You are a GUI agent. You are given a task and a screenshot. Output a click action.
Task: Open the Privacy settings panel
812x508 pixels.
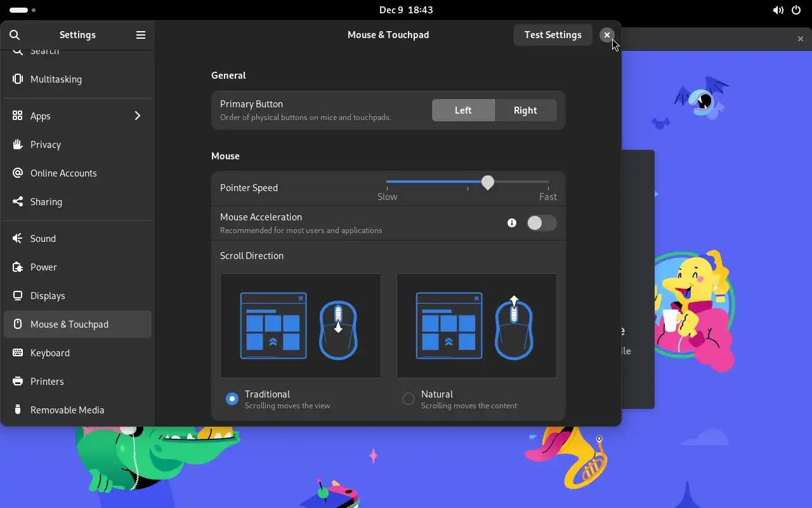point(77,145)
